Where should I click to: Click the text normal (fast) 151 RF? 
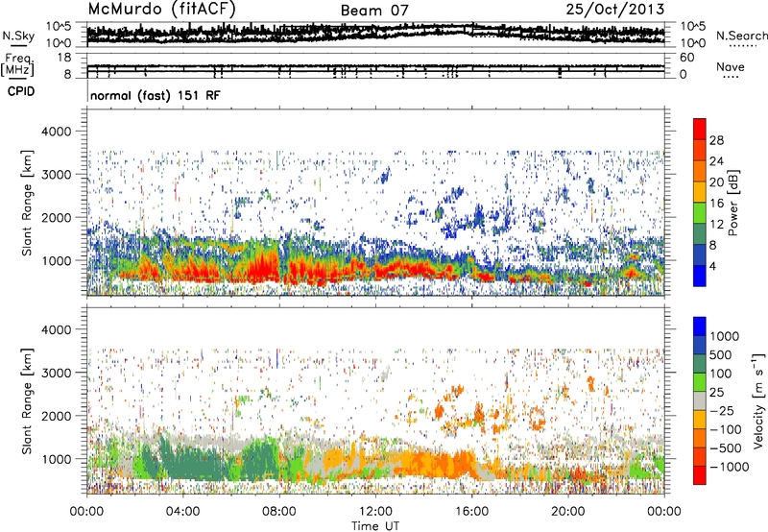point(156,95)
